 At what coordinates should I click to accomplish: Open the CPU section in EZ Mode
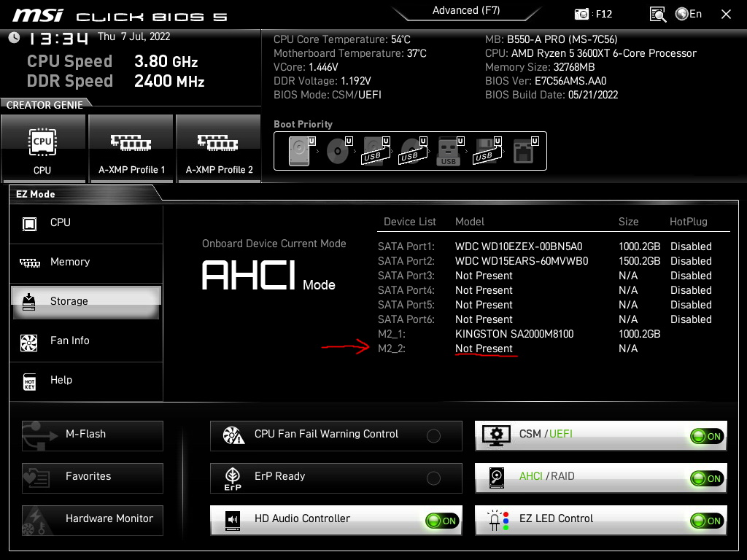coord(86,223)
